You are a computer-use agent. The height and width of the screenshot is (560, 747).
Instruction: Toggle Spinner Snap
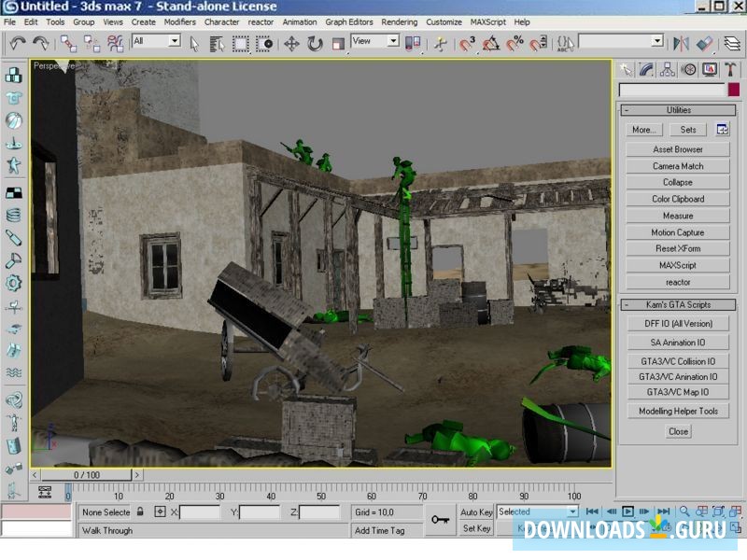(539, 44)
